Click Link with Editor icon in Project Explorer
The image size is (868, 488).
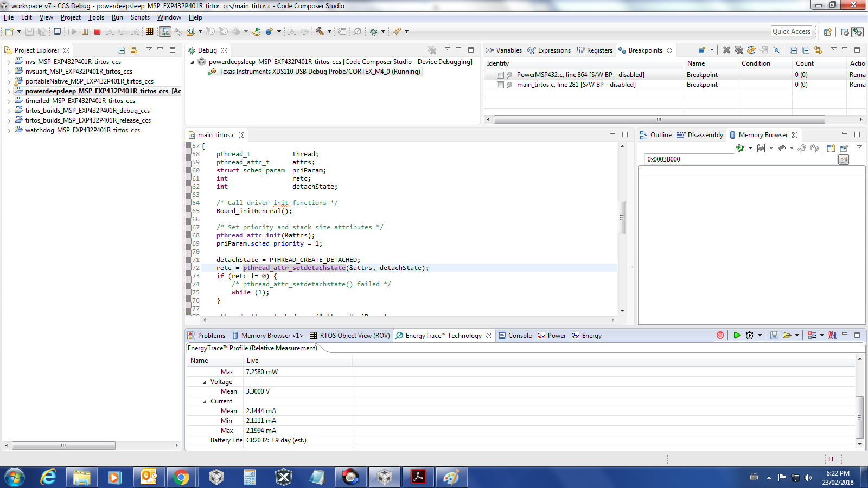(133, 50)
